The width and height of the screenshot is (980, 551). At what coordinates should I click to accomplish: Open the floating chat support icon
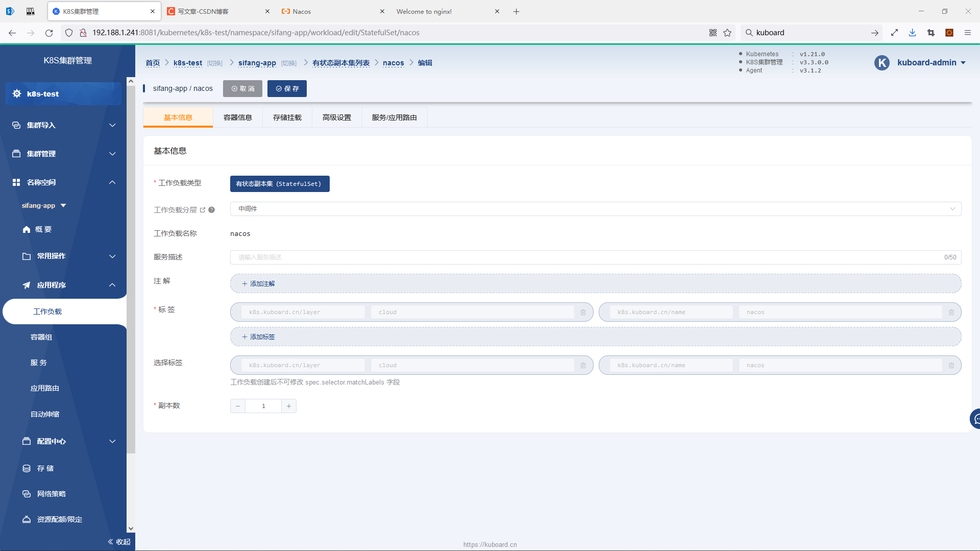click(975, 419)
